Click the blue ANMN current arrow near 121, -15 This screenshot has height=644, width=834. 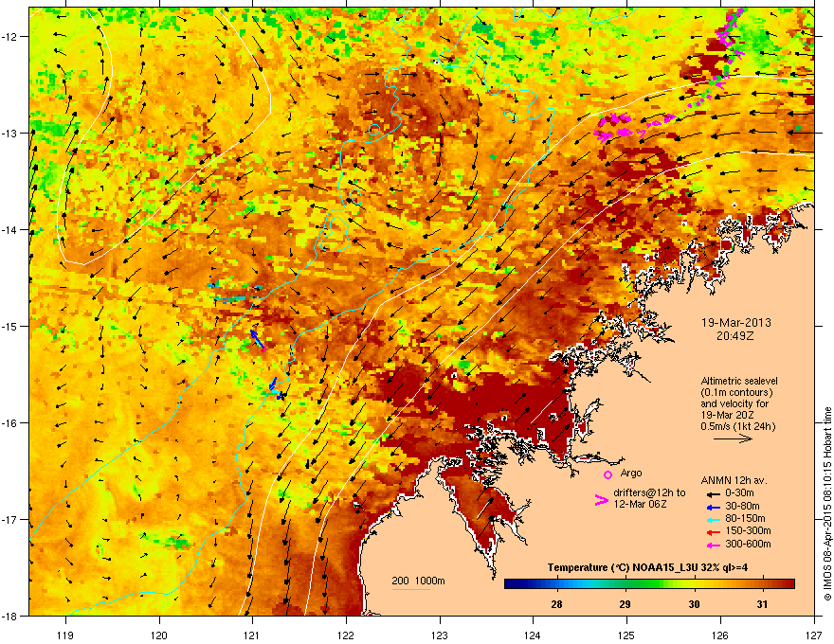tap(258, 340)
